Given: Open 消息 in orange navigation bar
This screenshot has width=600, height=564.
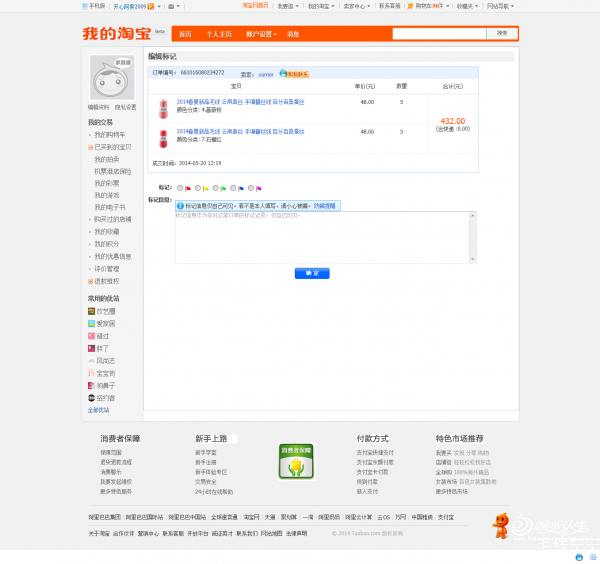Looking at the screenshot, I should point(293,34).
